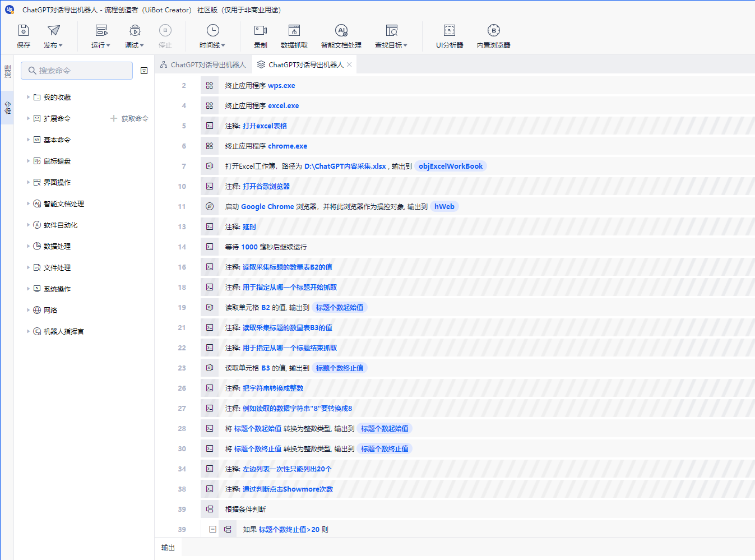
Task: Click the 停止 stop icon
Action: click(x=165, y=30)
